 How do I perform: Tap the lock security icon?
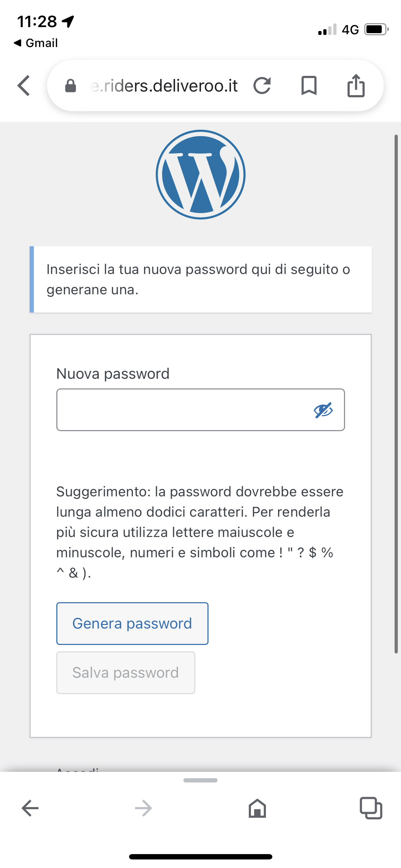point(71,86)
